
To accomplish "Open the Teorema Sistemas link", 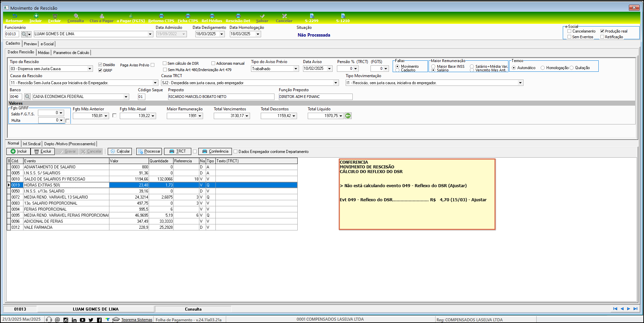I will click(x=137, y=320).
